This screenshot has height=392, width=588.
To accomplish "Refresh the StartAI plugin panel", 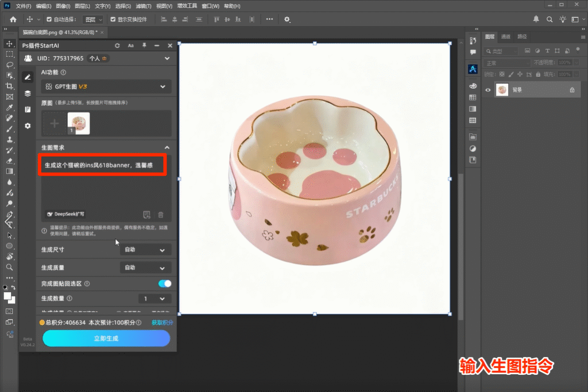I will point(117,45).
